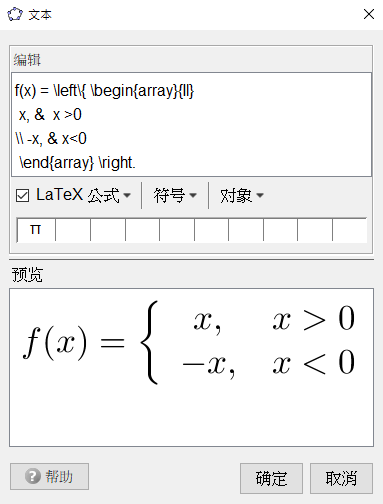383x504 pixels.
Task: Click the GeoGebra pentagon icon in title bar
Action: pos(15,14)
